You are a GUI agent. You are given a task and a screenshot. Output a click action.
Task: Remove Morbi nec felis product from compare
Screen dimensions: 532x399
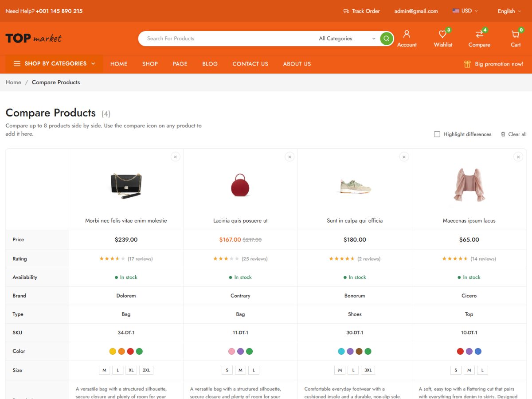(176, 157)
